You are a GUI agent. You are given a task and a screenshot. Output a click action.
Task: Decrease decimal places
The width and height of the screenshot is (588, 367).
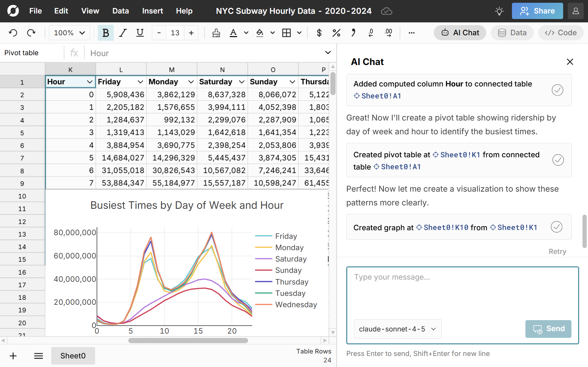click(x=371, y=32)
